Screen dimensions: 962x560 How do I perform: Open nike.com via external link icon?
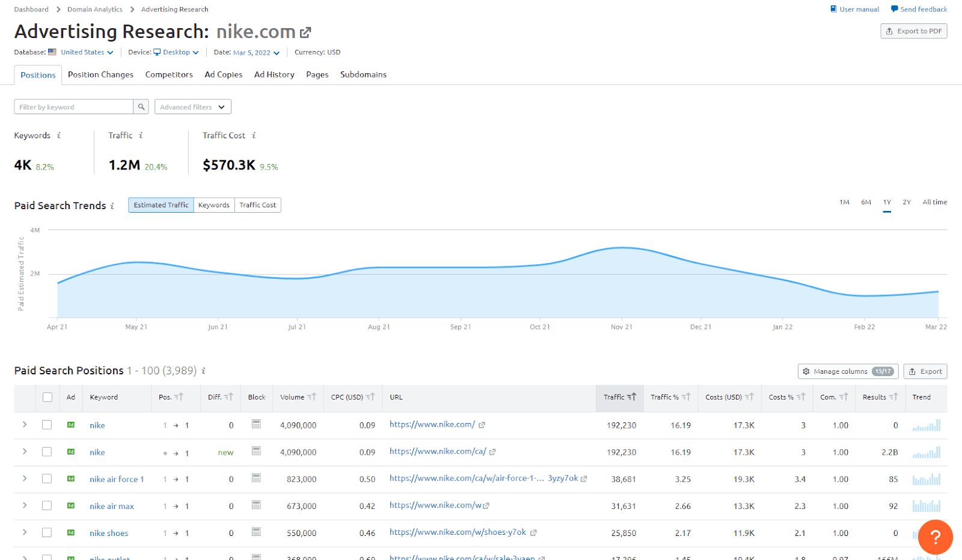(307, 32)
